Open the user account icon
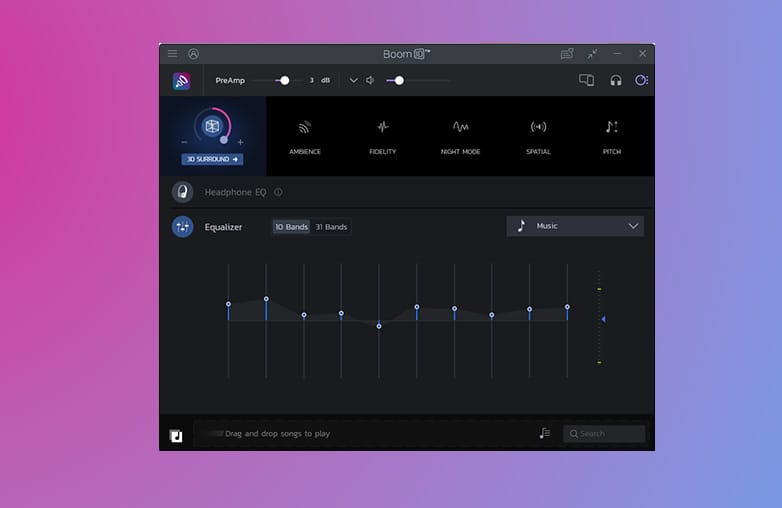The height and width of the screenshot is (508, 782). coord(194,54)
